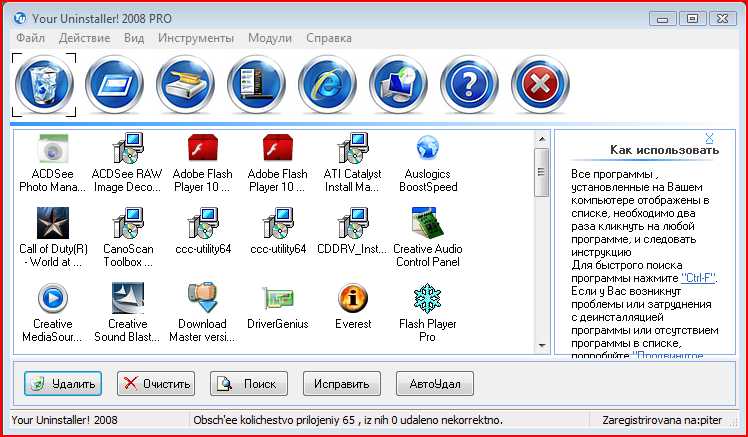Click the Internet Explorer toolbar icon
748x437 pixels.
(327, 84)
